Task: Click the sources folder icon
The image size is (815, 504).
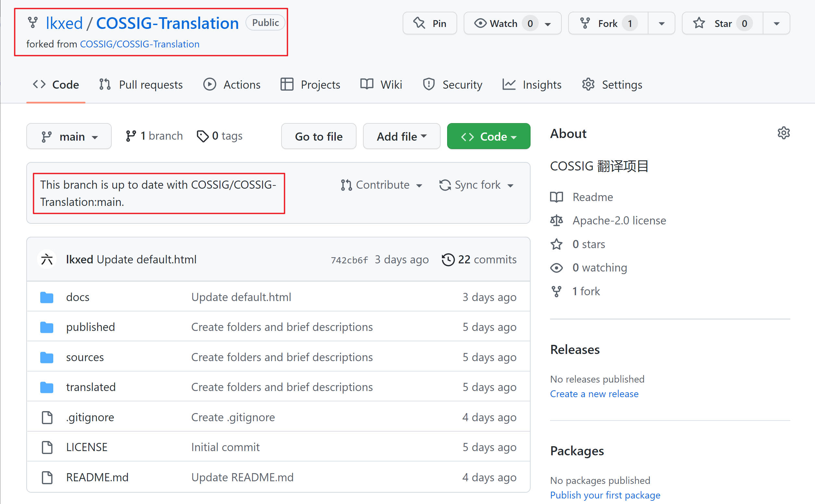Action: (x=47, y=357)
